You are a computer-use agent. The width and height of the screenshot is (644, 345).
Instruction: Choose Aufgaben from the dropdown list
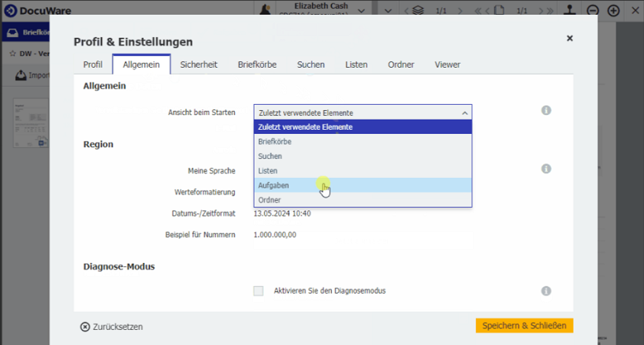[274, 185]
